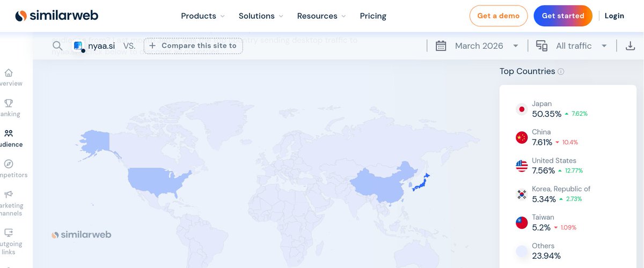Click China on the world map
The image size is (644, 268).
click(x=382, y=183)
